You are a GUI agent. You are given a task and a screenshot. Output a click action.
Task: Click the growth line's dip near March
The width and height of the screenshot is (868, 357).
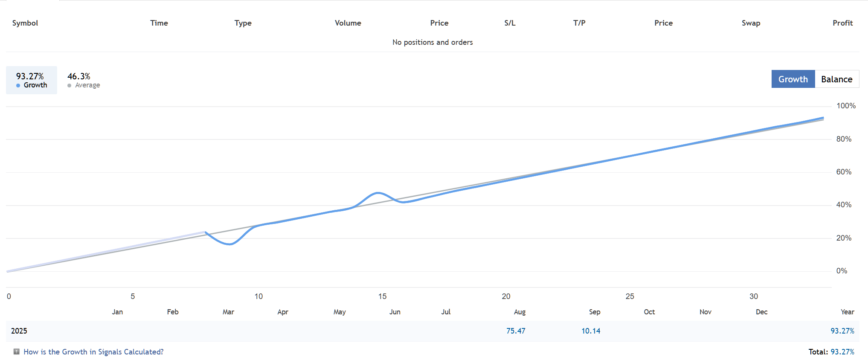[229, 244]
